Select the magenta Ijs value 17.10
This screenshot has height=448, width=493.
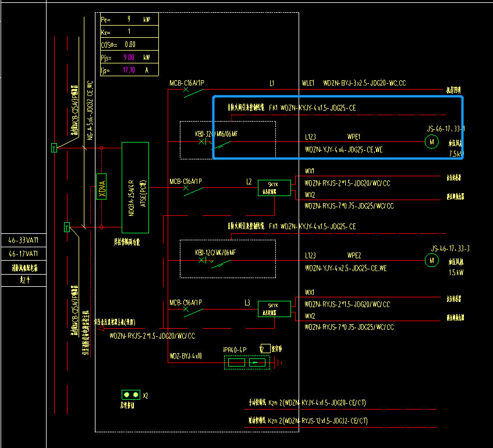(x=129, y=70)
